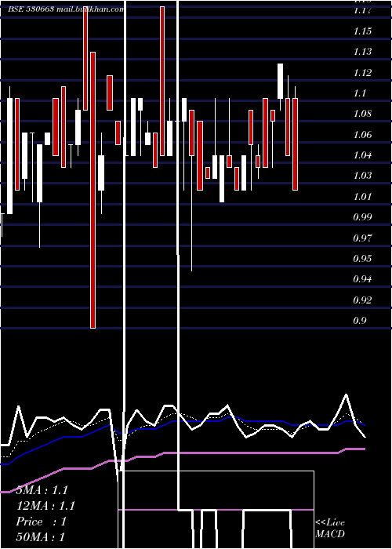Click the 1.1 price axis label

point(359,93)
